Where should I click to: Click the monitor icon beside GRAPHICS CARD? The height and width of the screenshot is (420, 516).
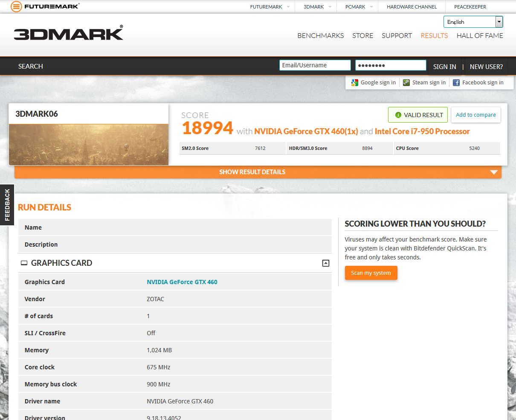click(24, 263)
